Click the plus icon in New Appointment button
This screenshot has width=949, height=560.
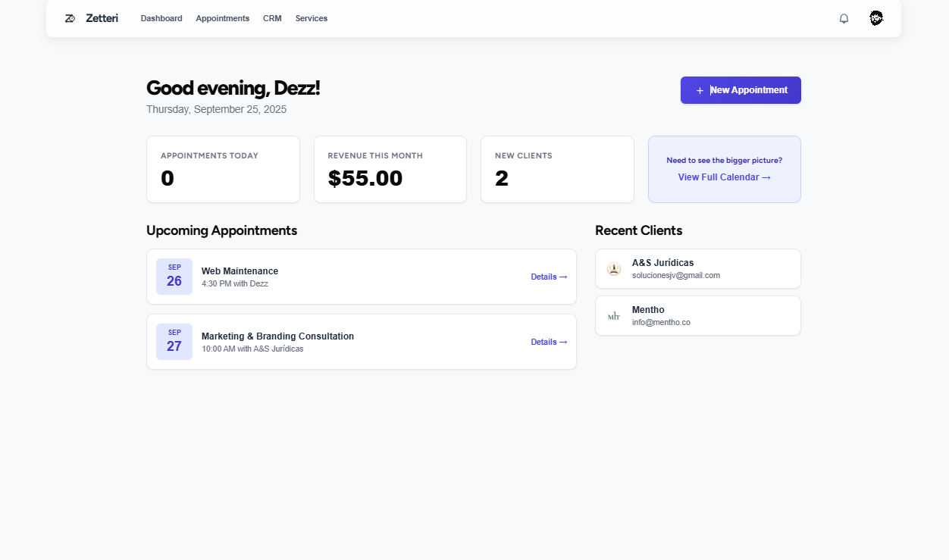coord(700,89)
